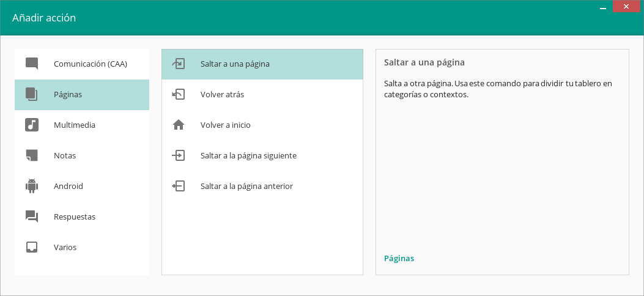Image resolution: width=644 pixels, height=296 pixels.
Task: Choose Saltar a la página anterior action
Action: [x=262, y=187]
